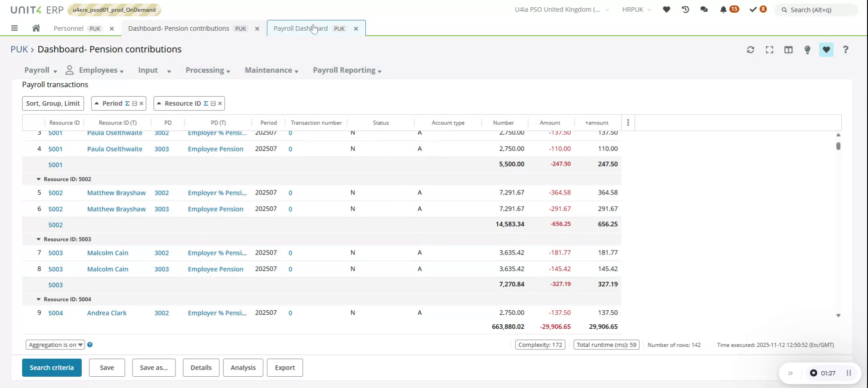Collapse the Resource ID: 5002 group
This screenshot has width=868, height=388.
coord(38,179)
